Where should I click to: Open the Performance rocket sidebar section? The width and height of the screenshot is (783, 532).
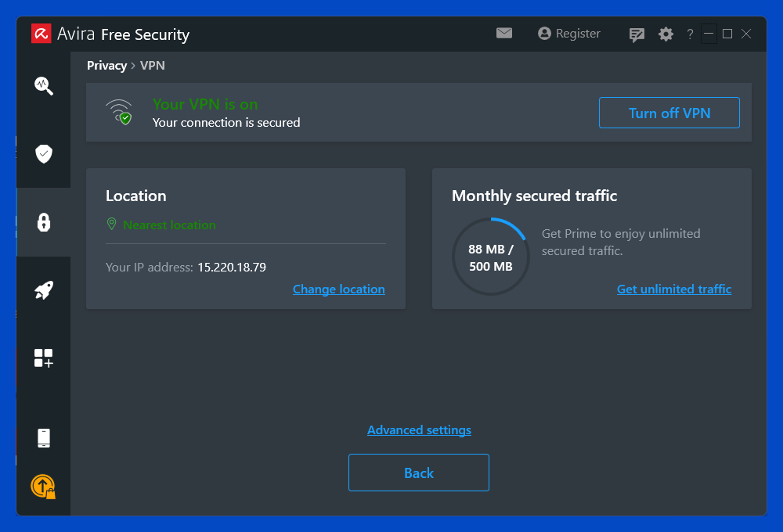click(43, 290)
